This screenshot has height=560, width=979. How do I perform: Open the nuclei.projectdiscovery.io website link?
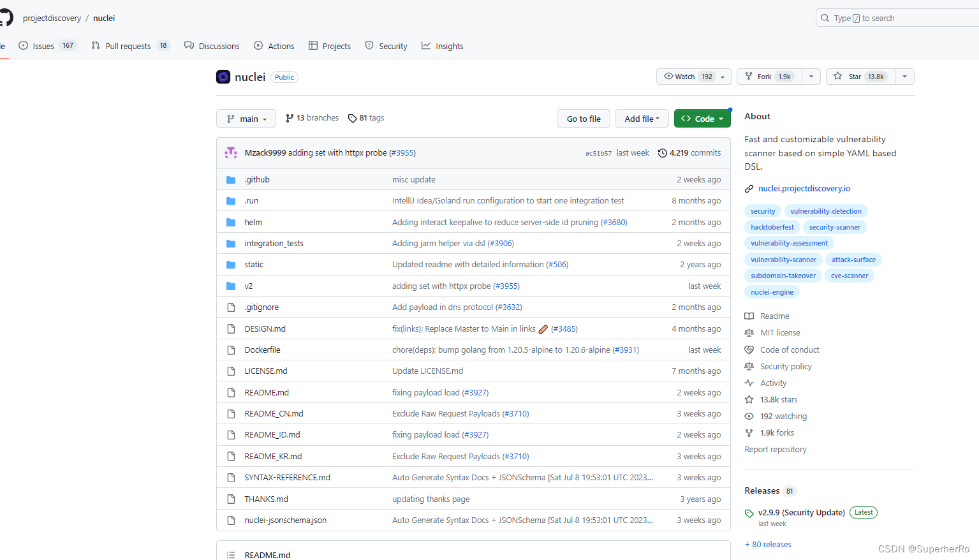(804, 188)
